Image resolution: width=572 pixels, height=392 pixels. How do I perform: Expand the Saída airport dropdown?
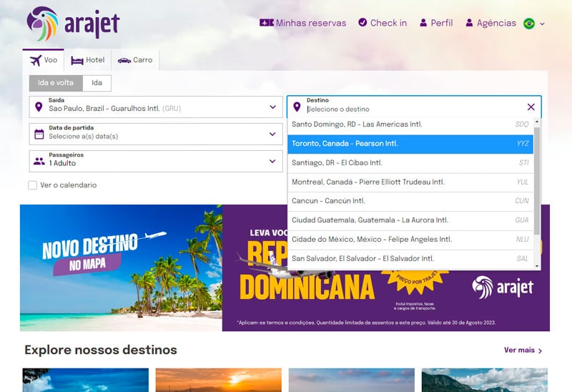coord(272,107)
